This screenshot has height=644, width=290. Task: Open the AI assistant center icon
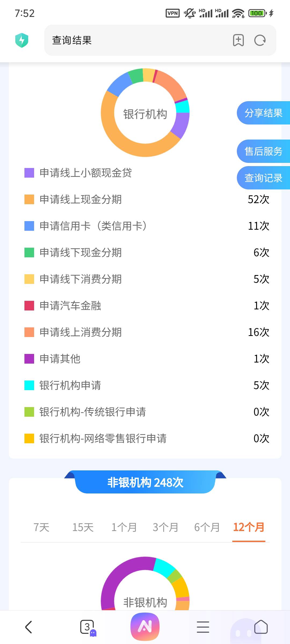click(145, 627)
